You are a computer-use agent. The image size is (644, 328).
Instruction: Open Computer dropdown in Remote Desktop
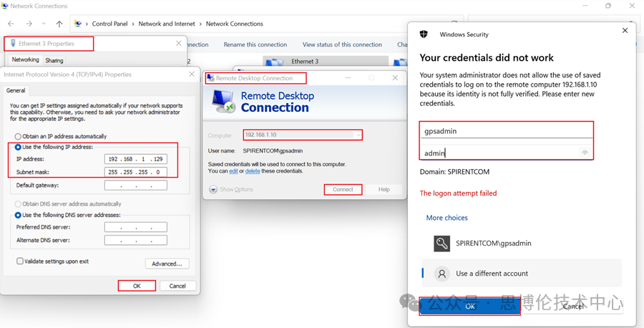[358, 135]
